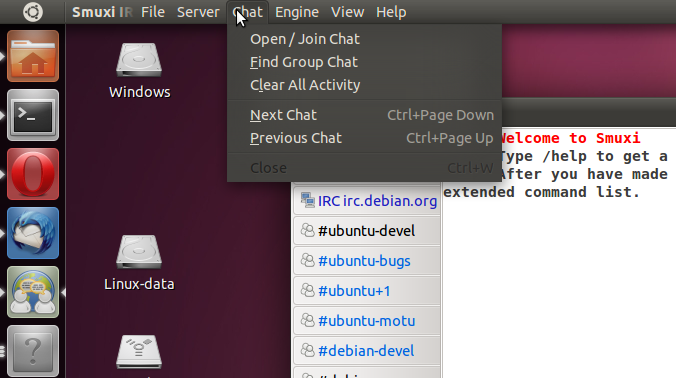The image size is (676, 378).
Task: Choose Find Group Chat
Action: click(364, 62)
